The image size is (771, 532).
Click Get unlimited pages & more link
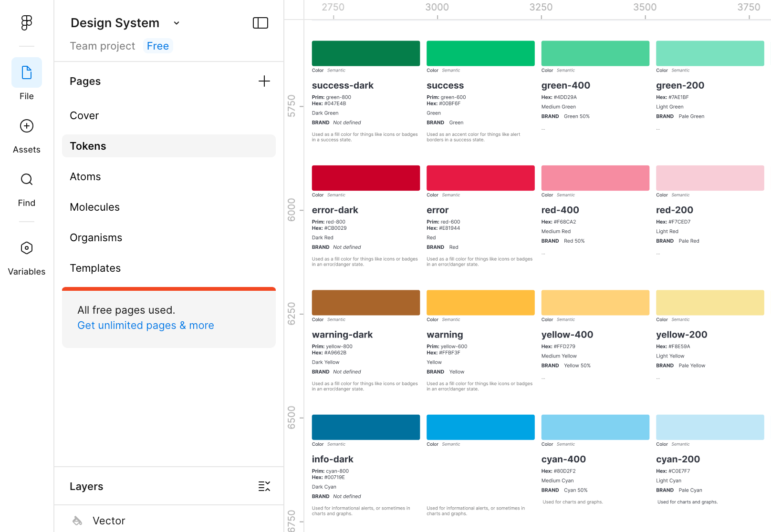tap(146, 325)
